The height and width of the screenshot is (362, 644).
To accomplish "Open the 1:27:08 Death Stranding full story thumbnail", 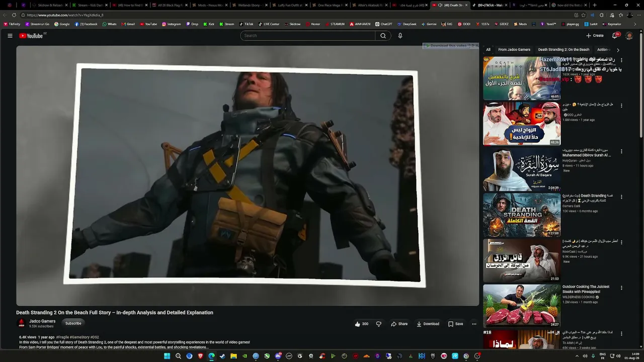I will click(522, 215).
